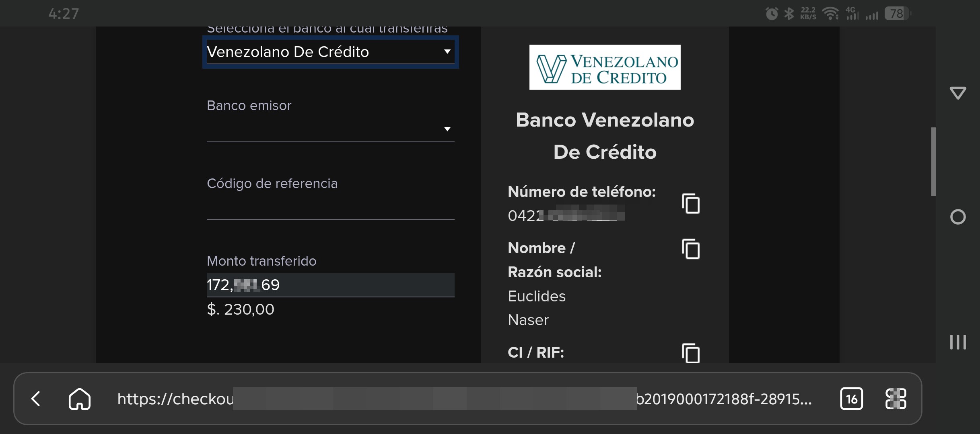Select the '$. 230,00' amount text
The width and height of the screenshot is (980, 434).
[241, 309]
